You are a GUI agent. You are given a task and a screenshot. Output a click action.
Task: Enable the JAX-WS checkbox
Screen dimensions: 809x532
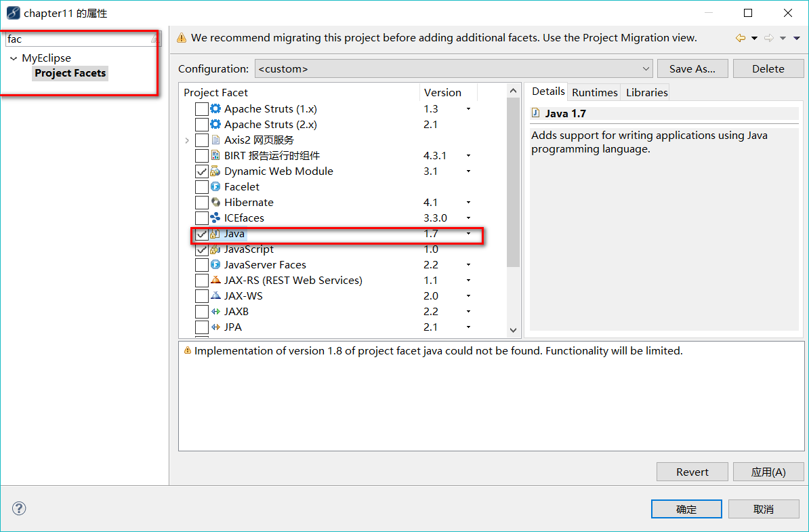point(202,295)
